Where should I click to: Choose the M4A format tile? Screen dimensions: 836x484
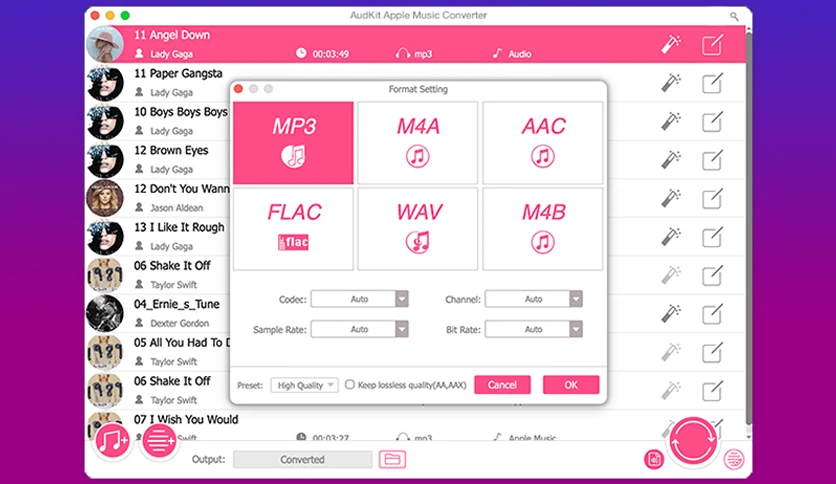click(417, 143)
